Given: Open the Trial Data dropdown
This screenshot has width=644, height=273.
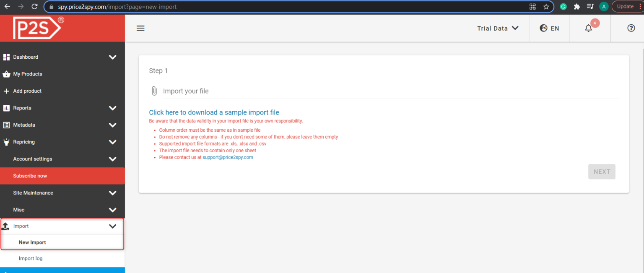Looking at the screenshot, I should pyautogui.click(x=498, y=28).
